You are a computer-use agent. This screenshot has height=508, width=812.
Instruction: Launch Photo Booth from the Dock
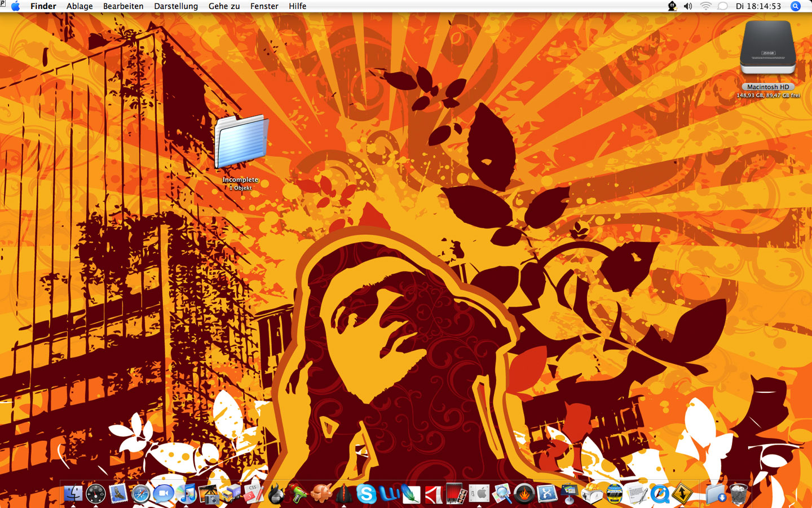pos(457,494)
